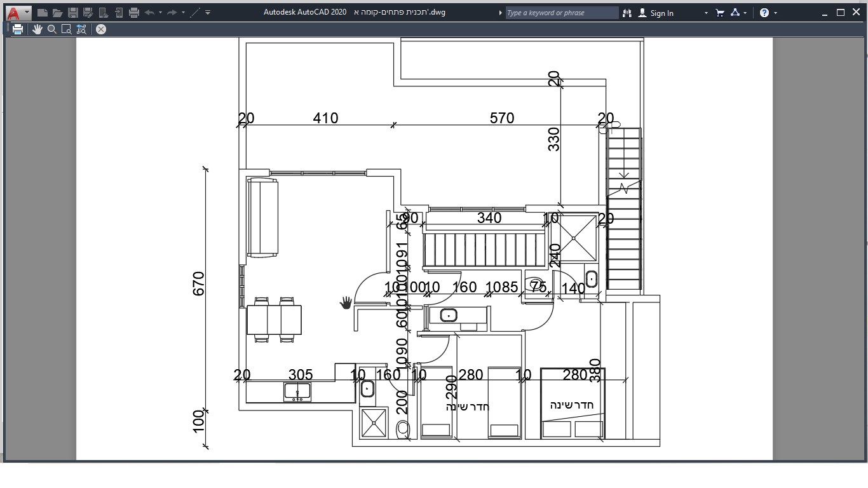Click the 200 vertical dimension text
This screenshot has width=868, height=488.
(x=402, y=402)
